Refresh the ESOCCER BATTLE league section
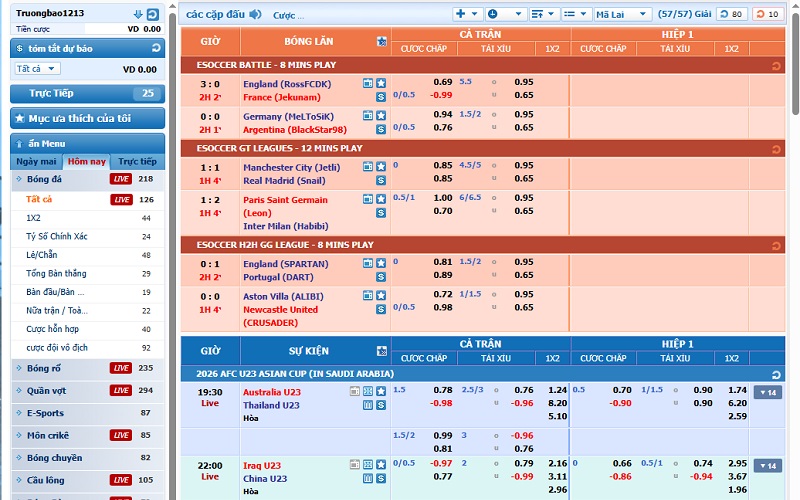 click(774, 65)
